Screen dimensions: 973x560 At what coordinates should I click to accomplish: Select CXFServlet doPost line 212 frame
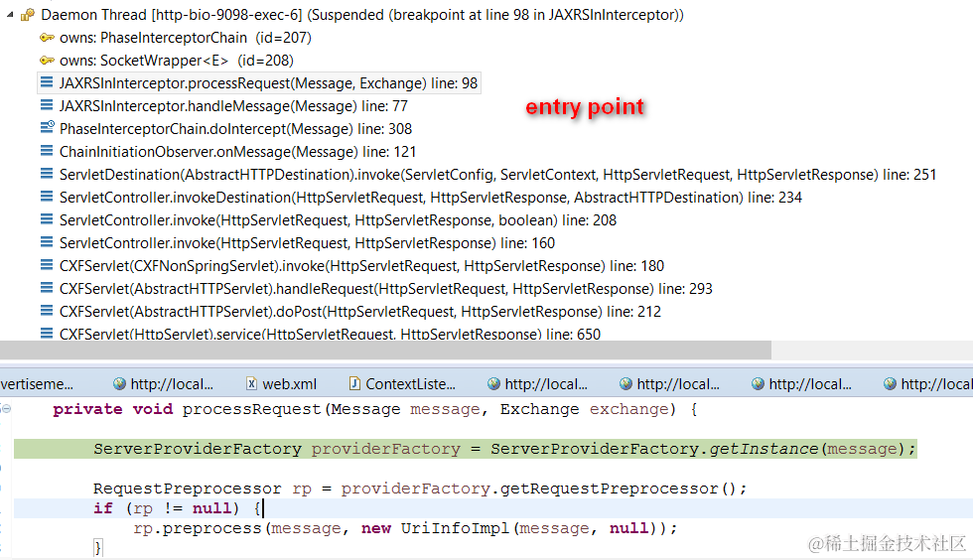pyautogui.click(x=359, y=312)
